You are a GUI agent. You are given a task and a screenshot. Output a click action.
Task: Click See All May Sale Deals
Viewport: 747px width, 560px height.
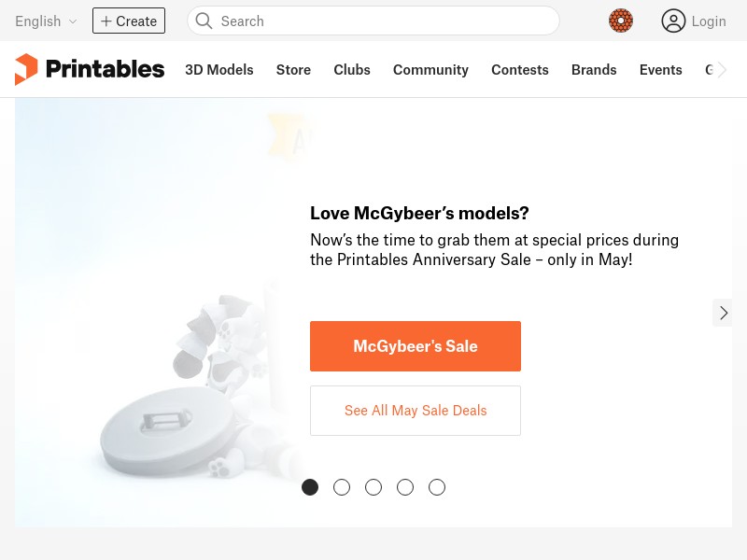(416, 411)
